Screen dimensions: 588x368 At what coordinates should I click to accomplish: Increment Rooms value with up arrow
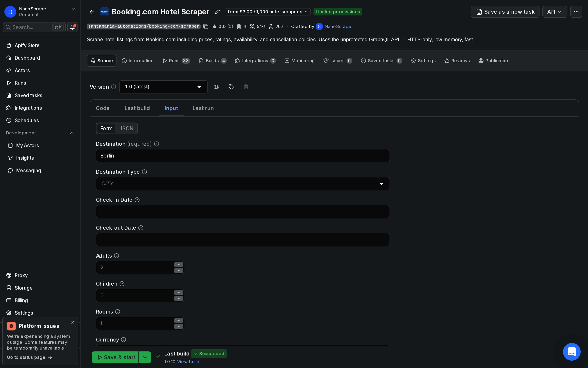[x=179, y=321]
